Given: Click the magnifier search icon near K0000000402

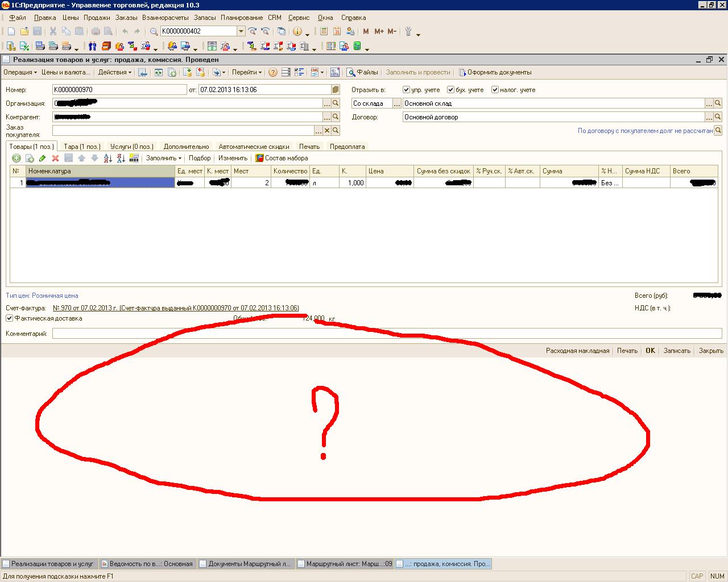Looking at the screenshot, I should (154, 32).
